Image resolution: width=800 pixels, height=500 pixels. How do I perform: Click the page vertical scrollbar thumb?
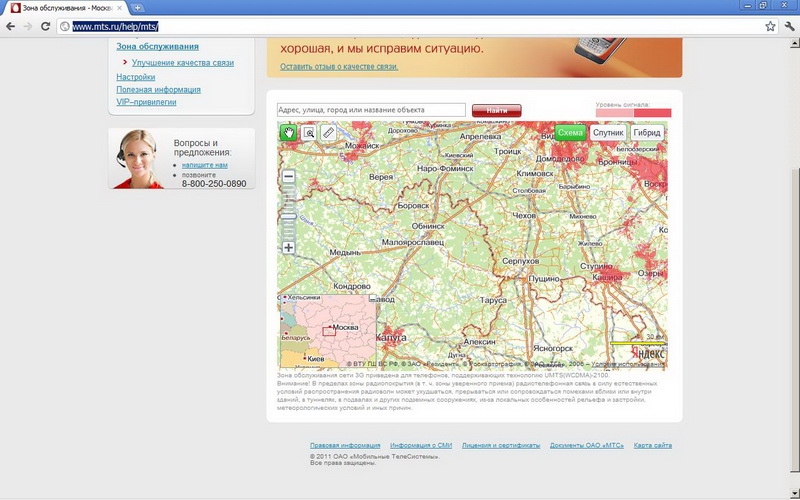(795, 319)
